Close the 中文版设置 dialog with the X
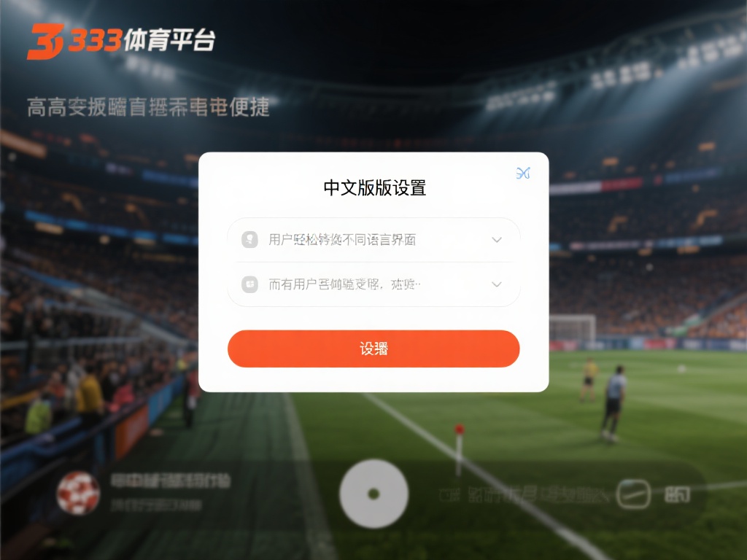 coord(523,173)
